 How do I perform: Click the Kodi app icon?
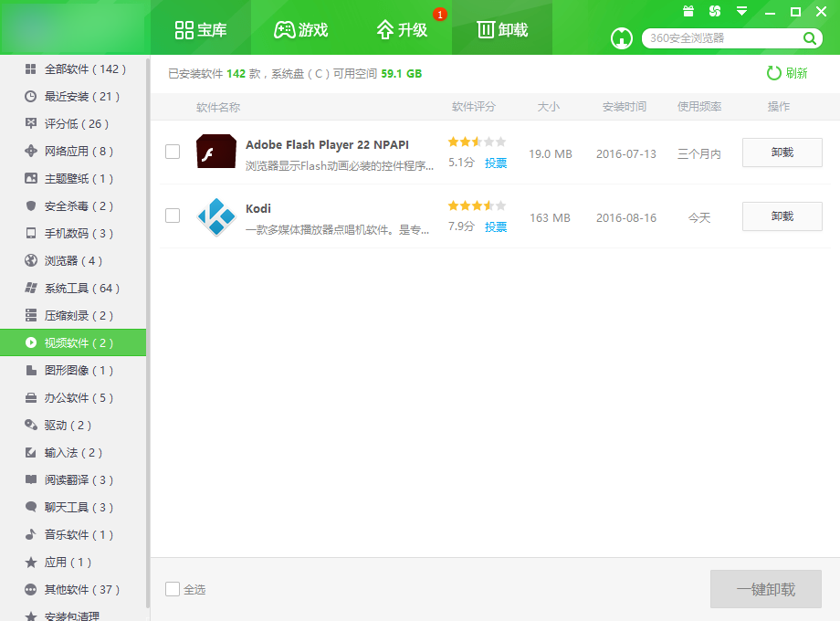[x=216, y=216]
